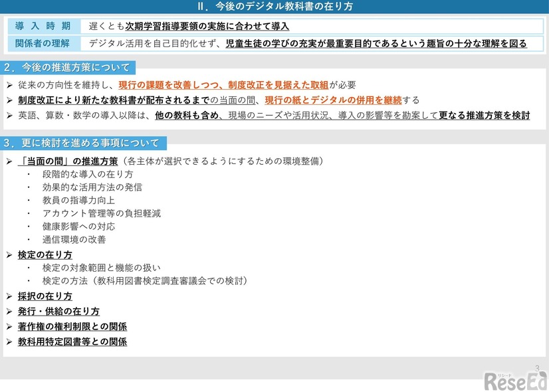The width and height of the screenshot is (549, 392).
Task: Select the '導入時期' label cell
Action: tap(43, 27)
